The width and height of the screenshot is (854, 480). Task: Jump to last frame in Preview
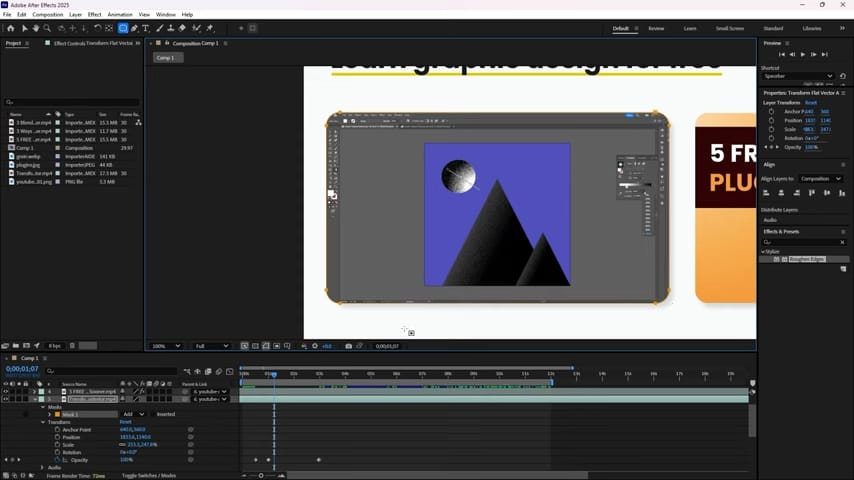coord(825,54)
